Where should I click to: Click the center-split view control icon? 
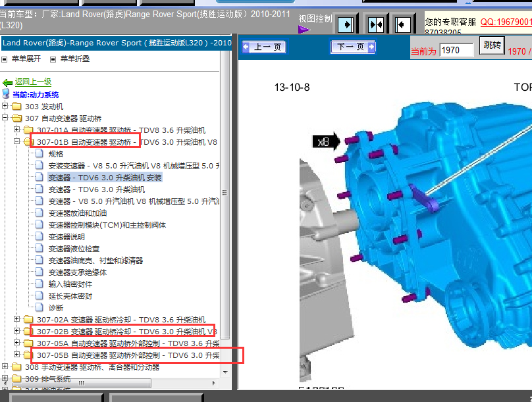click(376, 24)
